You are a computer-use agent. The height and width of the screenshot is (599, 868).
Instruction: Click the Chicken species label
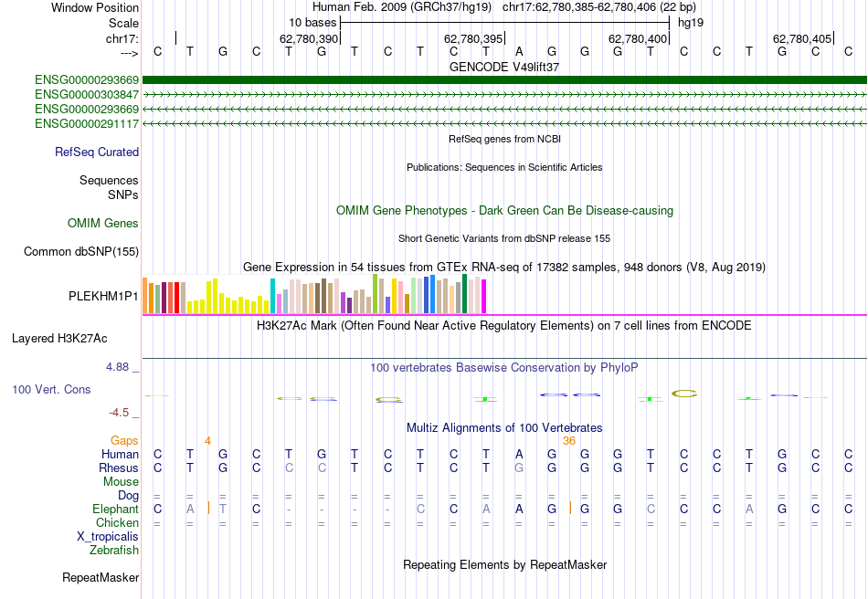pyautogui.click(x=117, y=522)
